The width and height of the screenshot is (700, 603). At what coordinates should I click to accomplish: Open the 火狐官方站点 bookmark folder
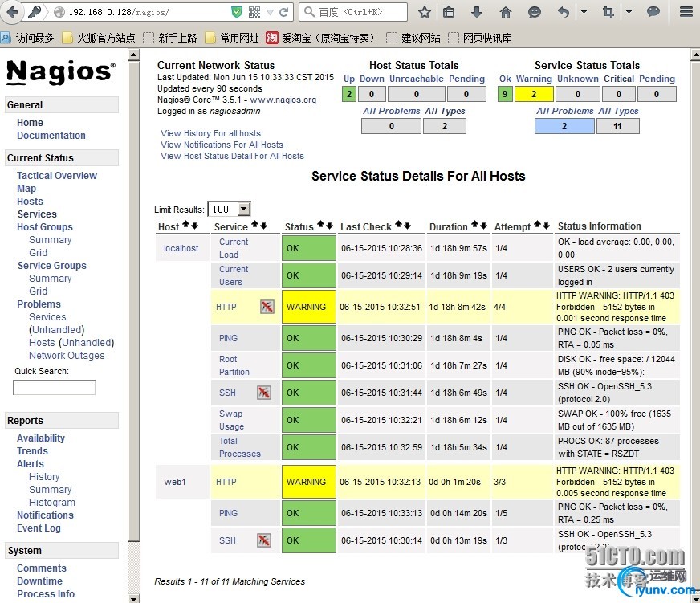(99, 38)
